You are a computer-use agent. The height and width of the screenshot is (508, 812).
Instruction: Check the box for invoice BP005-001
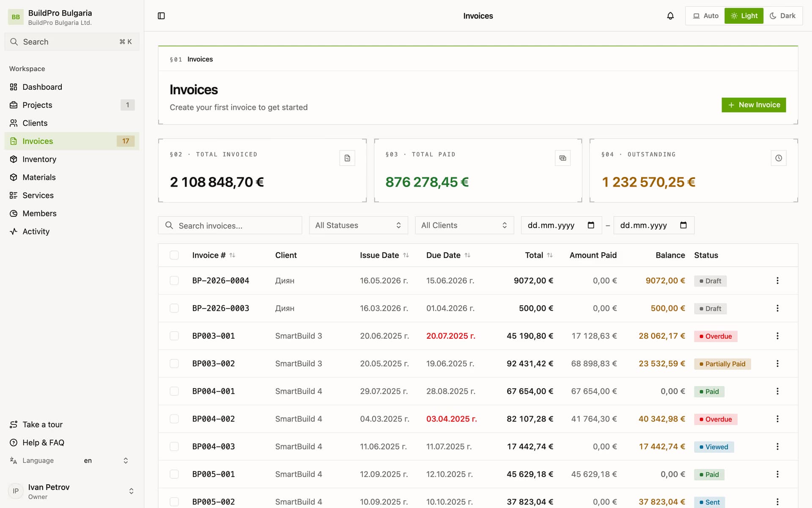click(x=174, y=474)
